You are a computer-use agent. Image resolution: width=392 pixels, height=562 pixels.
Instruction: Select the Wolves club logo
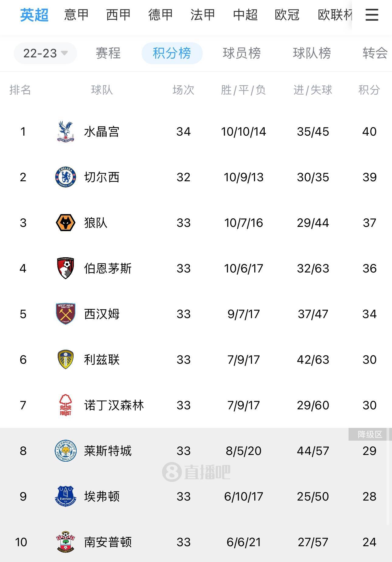pyautogui.click(x=66, y=223)
